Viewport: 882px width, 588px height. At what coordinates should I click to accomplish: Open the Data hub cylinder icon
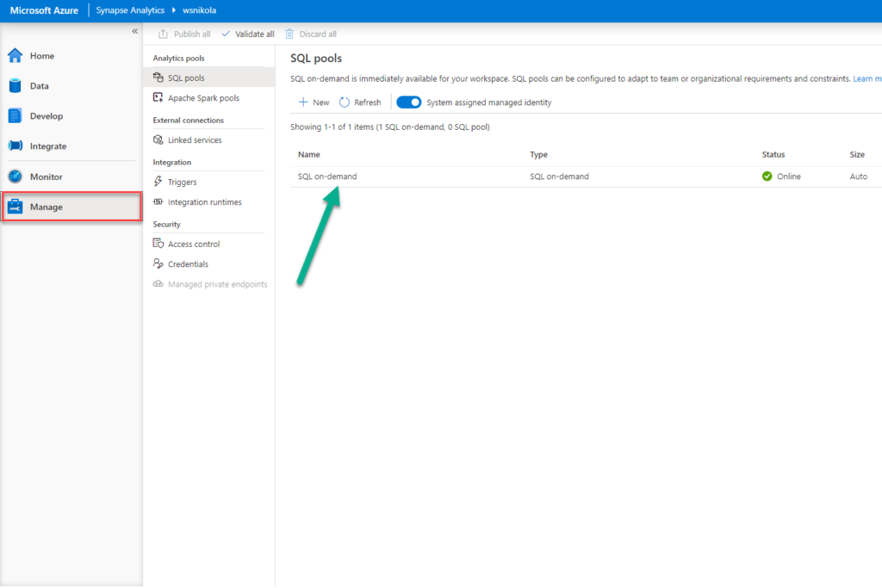16,85
